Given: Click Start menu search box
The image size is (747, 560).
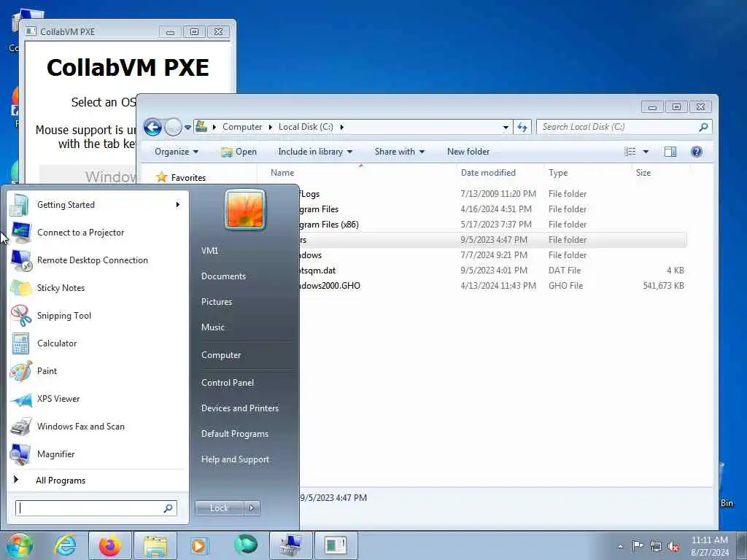Looking at the screenshot, I should pyautogui.click(x=96, y=508).
